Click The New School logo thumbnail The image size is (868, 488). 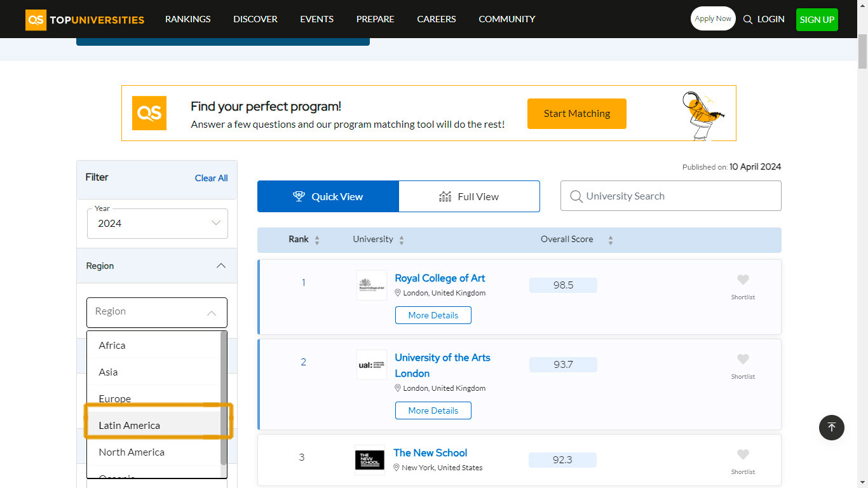tap(370, 460)
